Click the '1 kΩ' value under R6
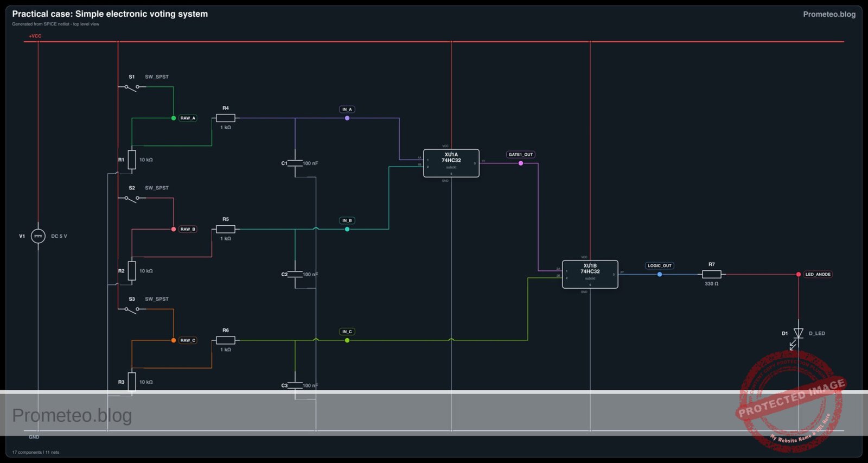Viewport: 868px width, 463px height. [226, 350]
